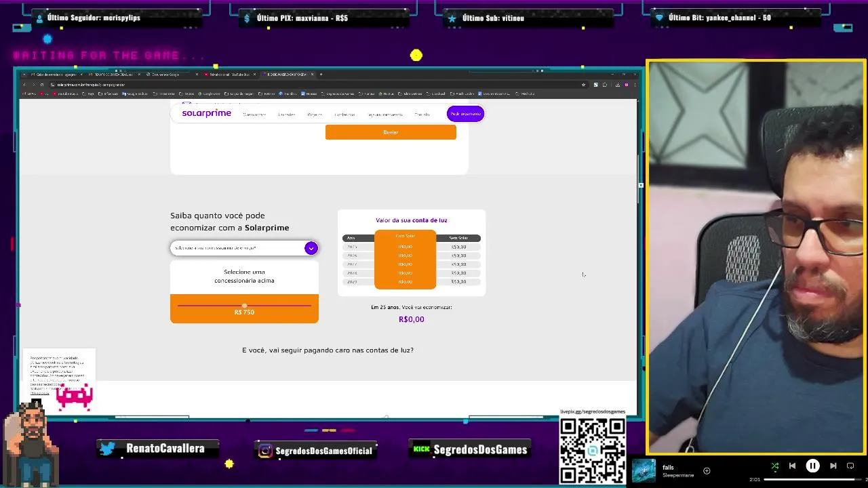Click the purple chevron on the concessionária field
Viewport: 868px width, 488px height.
[x=311, y=248]
